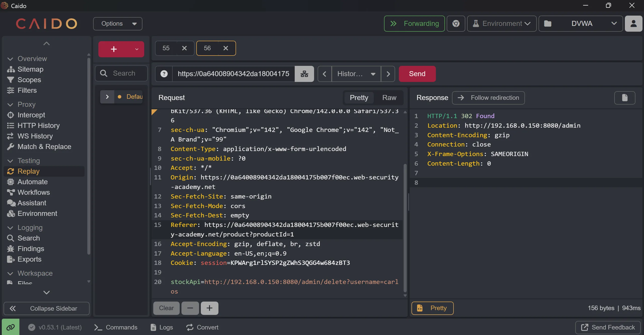The image size is (644, 335).
Task: Click the red Send button
Action: pyautogui.click(x=417, y=74)
